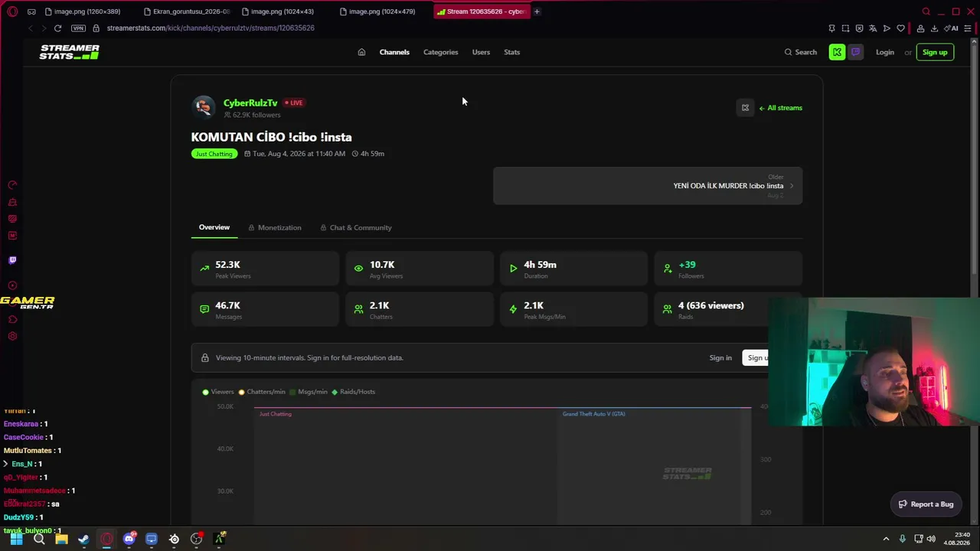This screenshot has height=551, width=980.
Task: Toggle the browser VPN badge
Action: click(x=78, y=28)
